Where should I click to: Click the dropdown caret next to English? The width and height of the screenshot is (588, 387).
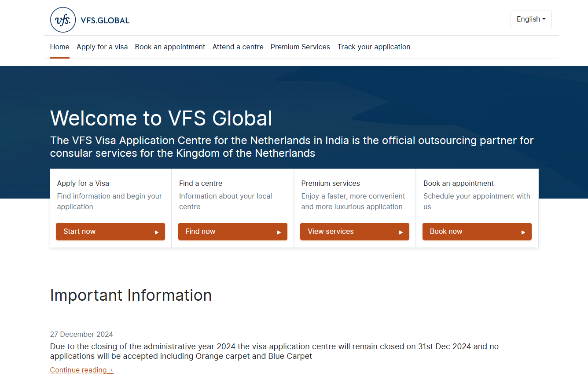coord(543,19)
